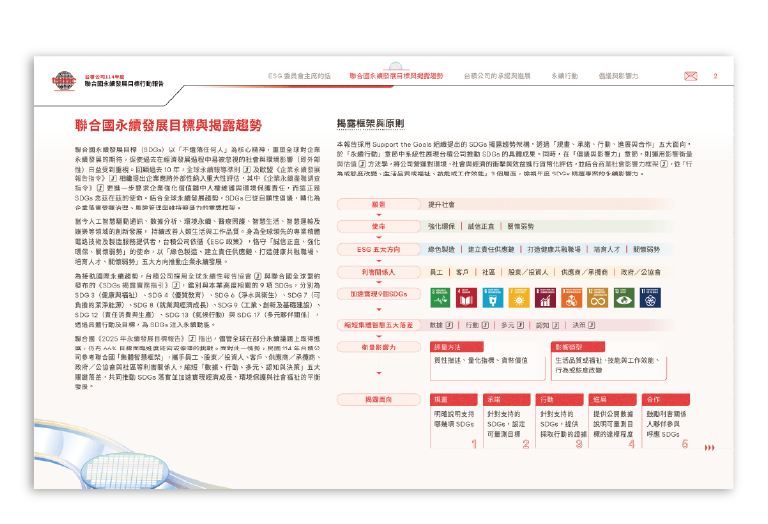Click the heading 揭露框架與原則
The image size is (768, 524).
pyautogui.click(x=370, y=123)
